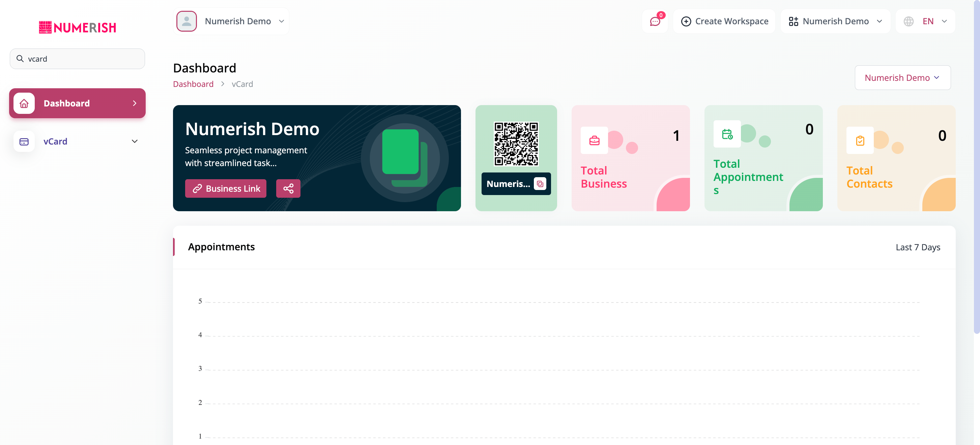The image size is (980, 445).
Task: Click the user avatar icon in header
Action: pos(186,21)
